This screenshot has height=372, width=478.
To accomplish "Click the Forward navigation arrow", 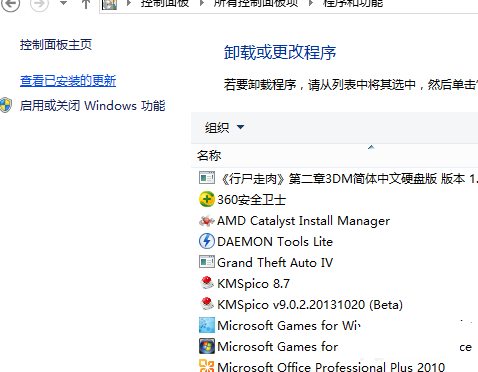I will [39, 4].
